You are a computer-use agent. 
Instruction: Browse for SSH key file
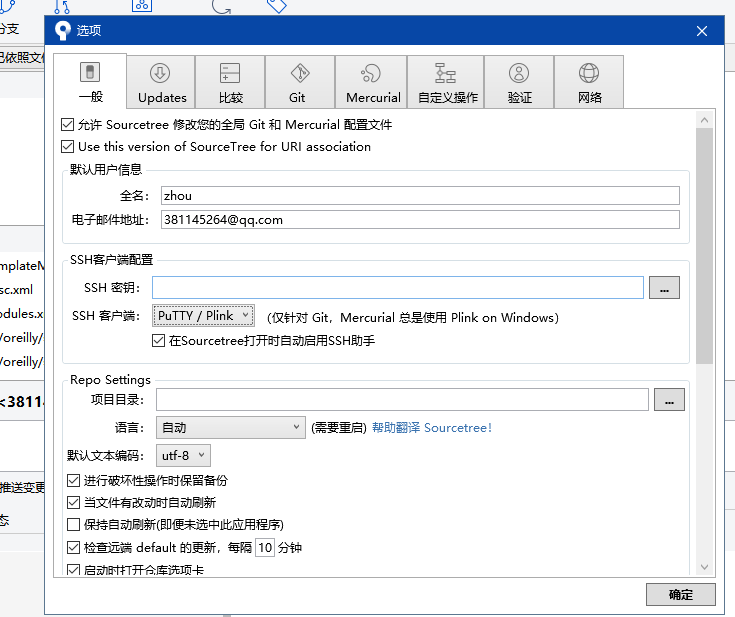point(664,287)
